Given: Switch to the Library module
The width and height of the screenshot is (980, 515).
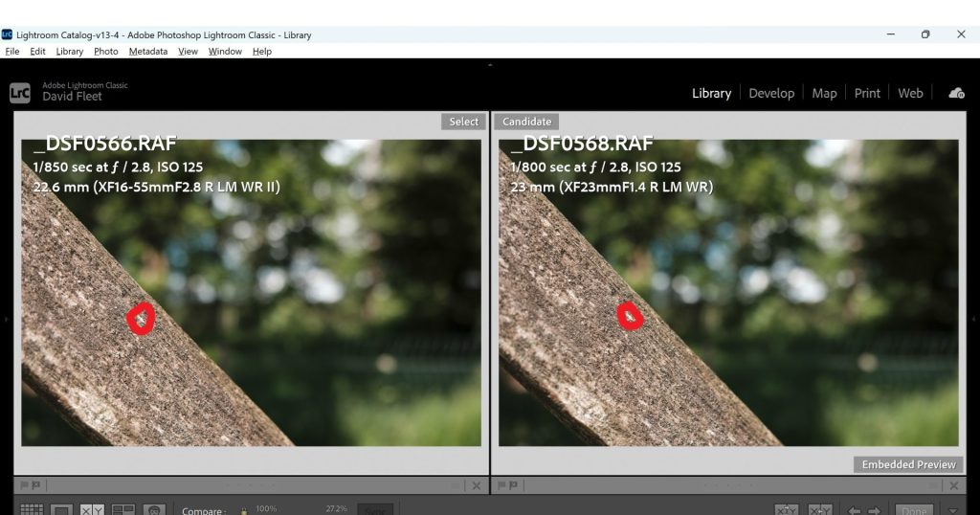Looking at the screenshot, I should (711, 93).
